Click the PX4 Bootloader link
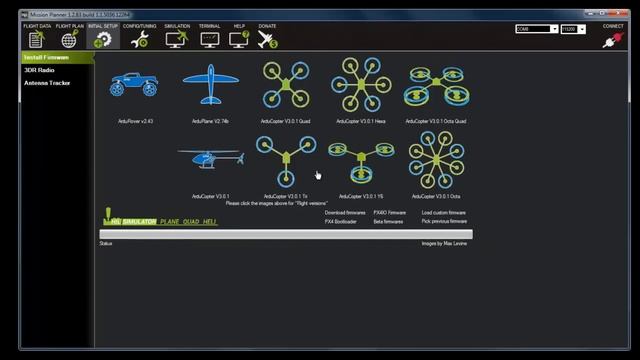The image size is (640, 360). 340,222
